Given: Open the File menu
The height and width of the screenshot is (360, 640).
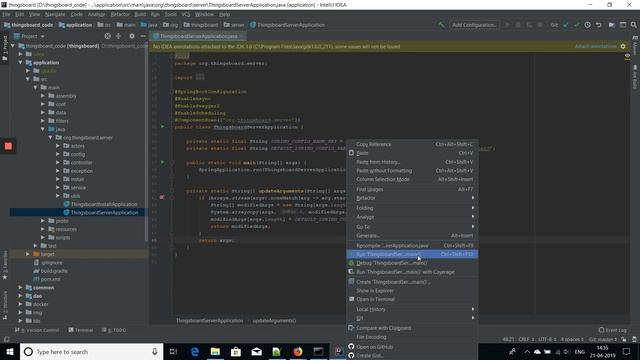Looking at the screenshot, I should click(7, 14).
